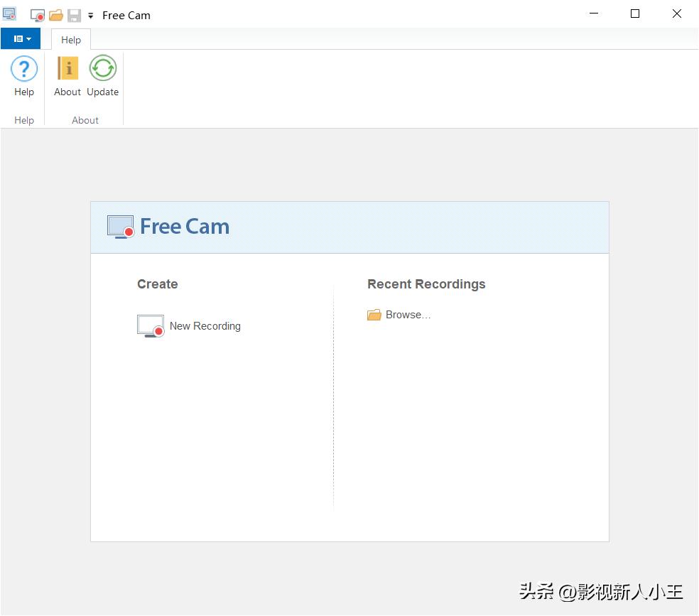Start new recording from quick access toolbar

click(38, 16)
